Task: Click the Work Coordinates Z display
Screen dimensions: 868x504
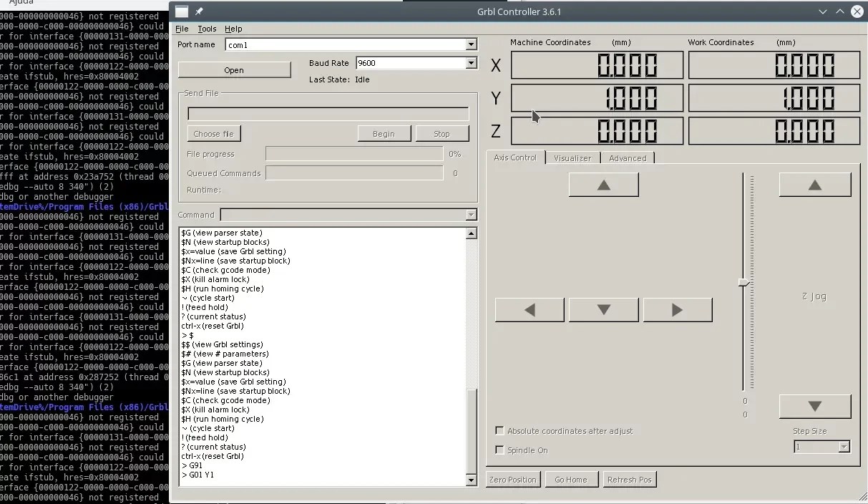Action: (774, 131)
